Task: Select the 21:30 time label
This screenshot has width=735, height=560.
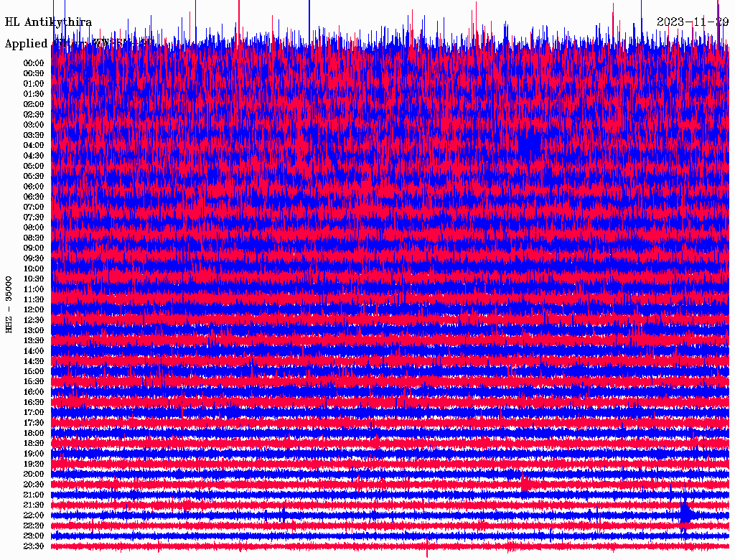Action: pos(34,505)
